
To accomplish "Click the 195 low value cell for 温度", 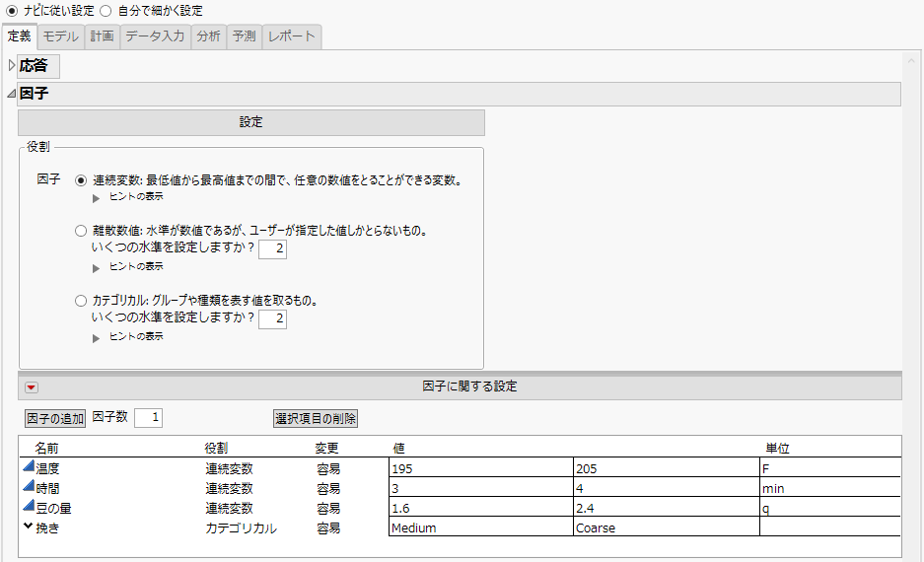I will click(x=481, y=469).
